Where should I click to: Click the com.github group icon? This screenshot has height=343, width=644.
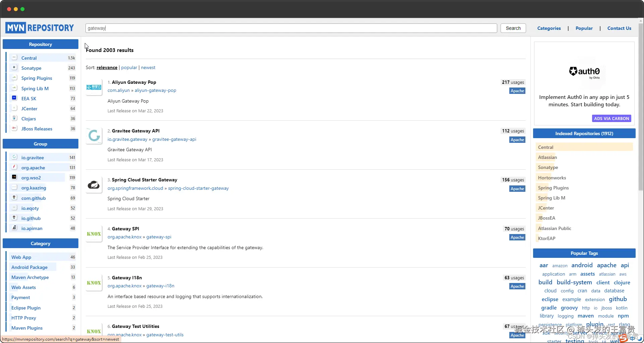14,198
